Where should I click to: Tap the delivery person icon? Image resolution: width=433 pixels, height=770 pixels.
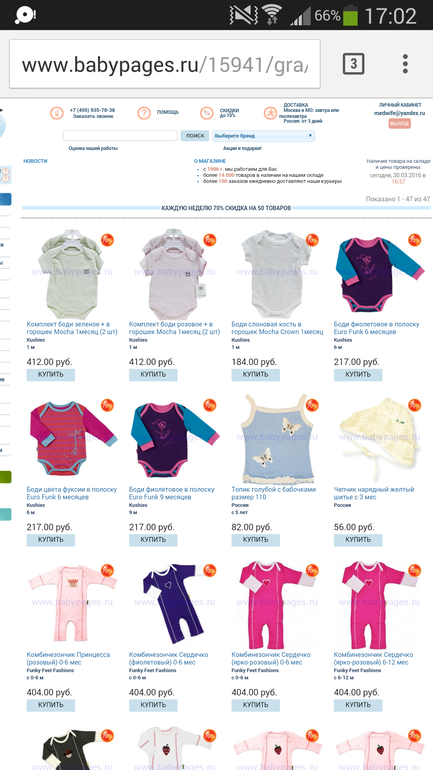point(270,113)
